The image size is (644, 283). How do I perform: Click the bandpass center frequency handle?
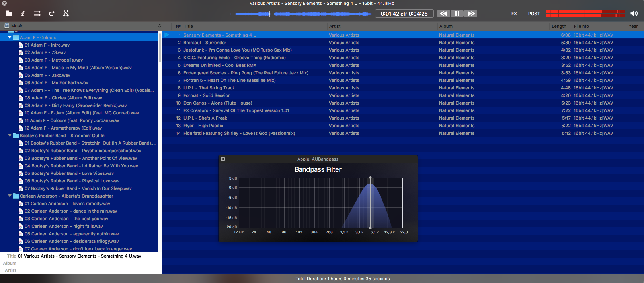tap(370, 178)
